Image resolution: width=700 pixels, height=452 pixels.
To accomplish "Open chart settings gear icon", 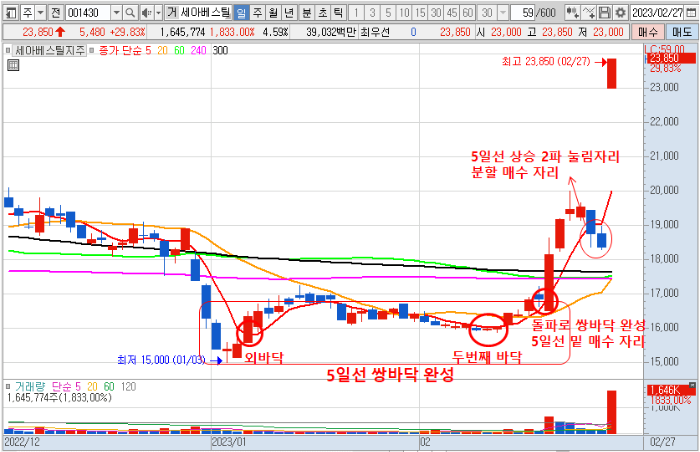I will 620,13.
